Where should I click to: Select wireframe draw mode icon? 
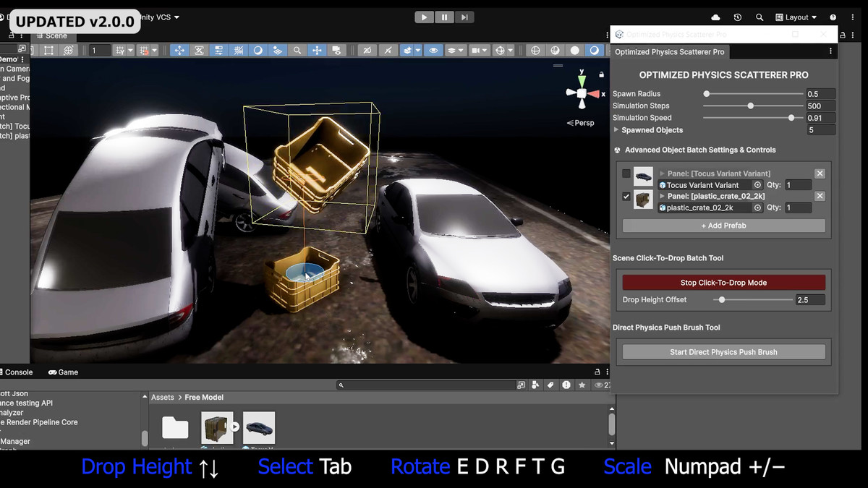point(535,51)
